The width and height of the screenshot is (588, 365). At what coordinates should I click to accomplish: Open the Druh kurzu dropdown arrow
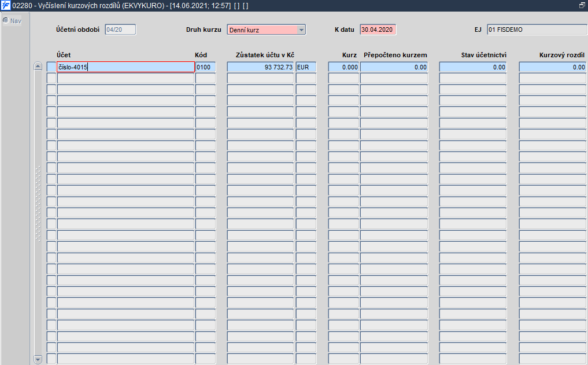pos(301,30)
